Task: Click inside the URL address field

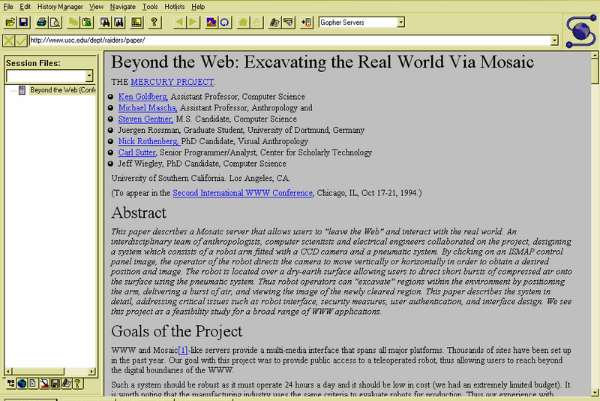Action: (x=280, y=40)
